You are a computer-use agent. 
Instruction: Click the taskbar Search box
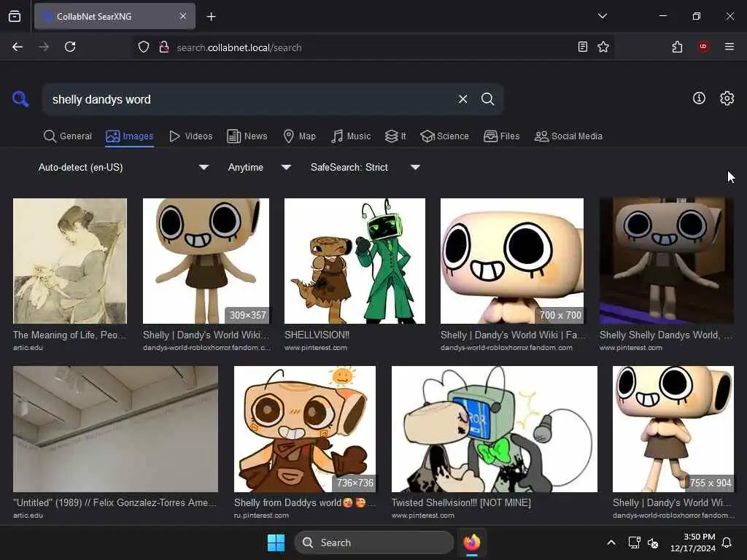click(374, 542)
